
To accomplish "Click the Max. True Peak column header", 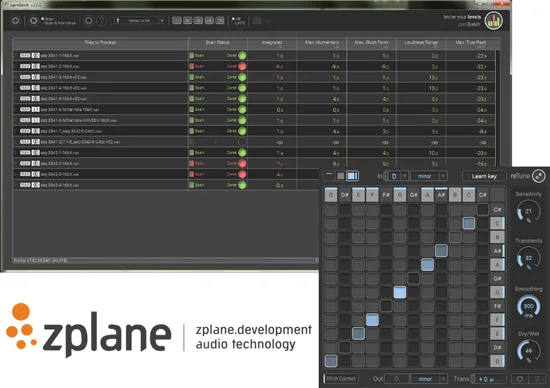I will [x=470, y=43].
